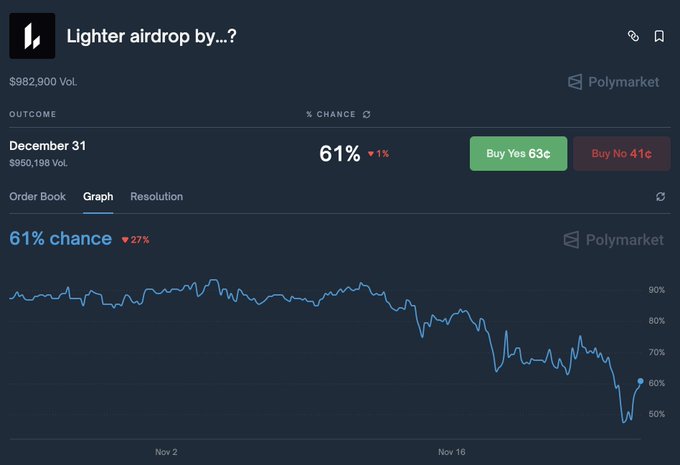The image size is (680, 465).
Task: Open the Order Book tab
Action: (37, 197)
